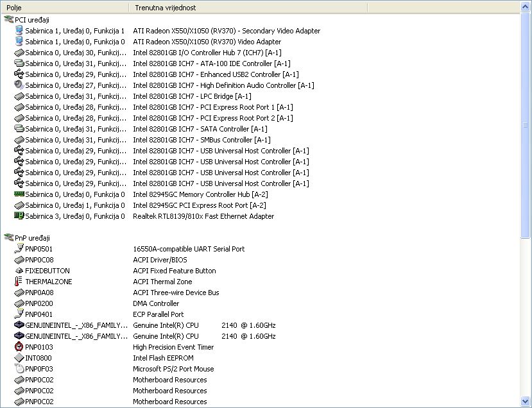Click the PCI uređaji group icon

[x=8, y=20]
